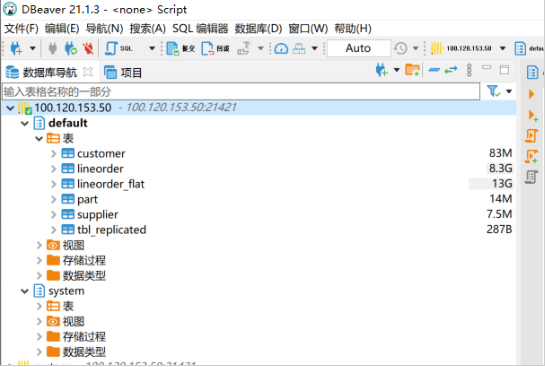Click the table name filter input field
545x367 pixels.
tap(241, 92)
